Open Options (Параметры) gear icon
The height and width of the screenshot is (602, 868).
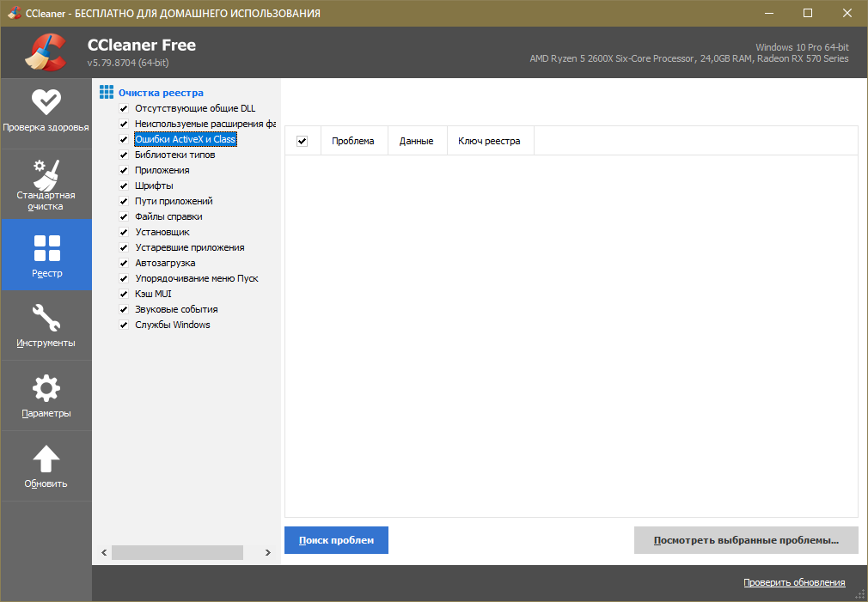click(46, 388)
